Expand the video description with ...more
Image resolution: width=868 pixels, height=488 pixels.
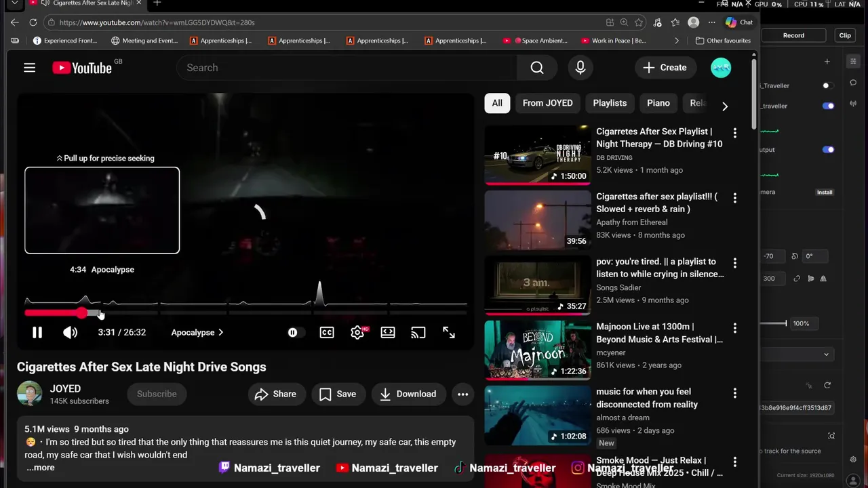click(x=41, y=468)
